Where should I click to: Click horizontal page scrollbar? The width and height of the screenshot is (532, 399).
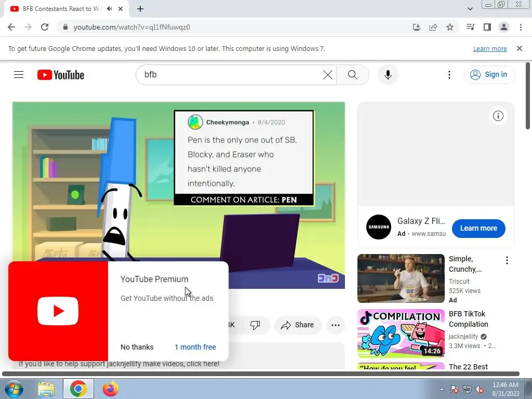pyautogui.click(x=261, y=374)
